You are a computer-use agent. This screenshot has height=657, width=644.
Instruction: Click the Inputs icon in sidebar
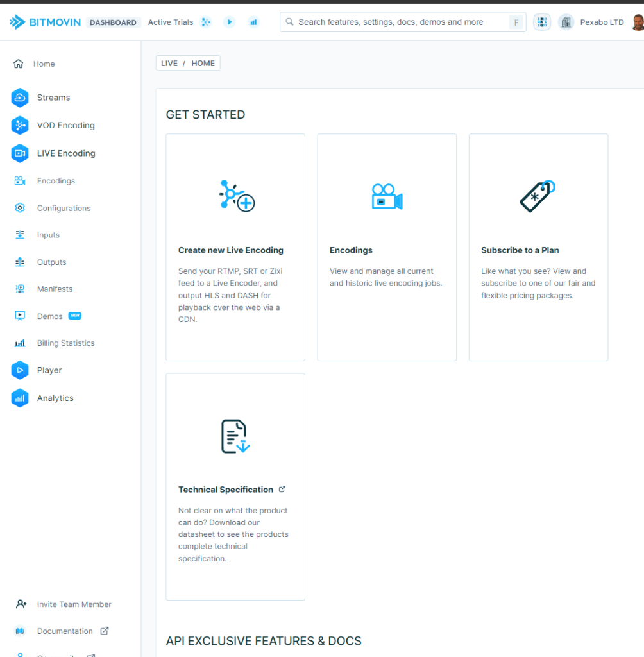coord(20,235)
